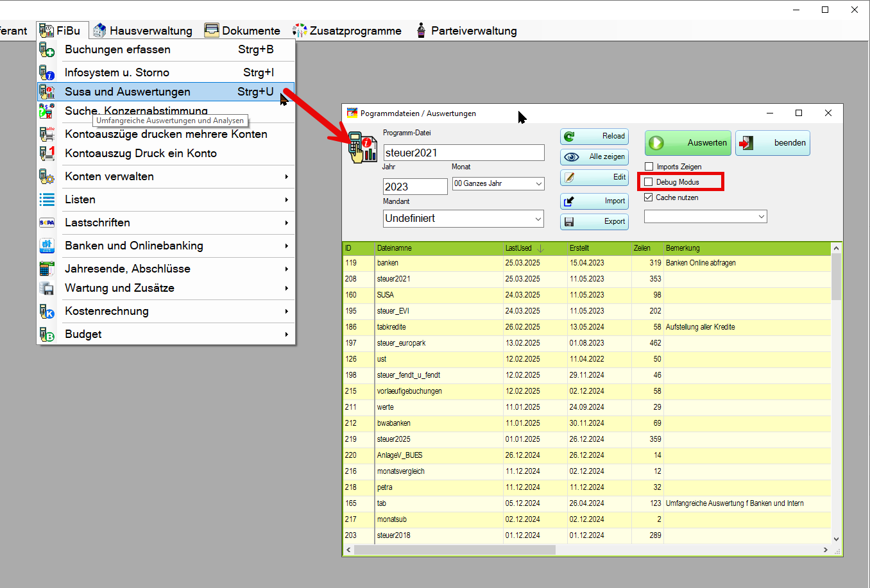
Task: Select the row named SUSA
Action: (587, 295)
